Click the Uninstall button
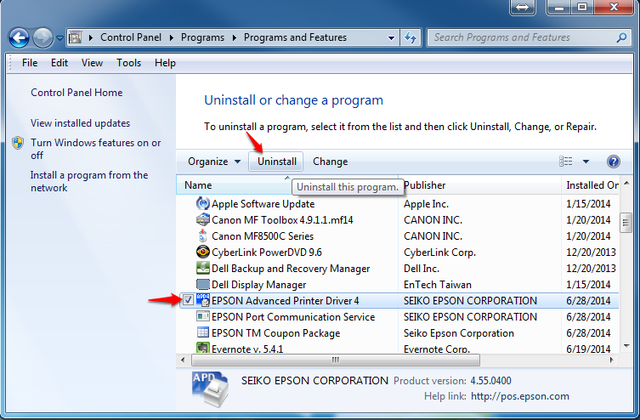Screen dimensions: 640x420 click(277, 161)
